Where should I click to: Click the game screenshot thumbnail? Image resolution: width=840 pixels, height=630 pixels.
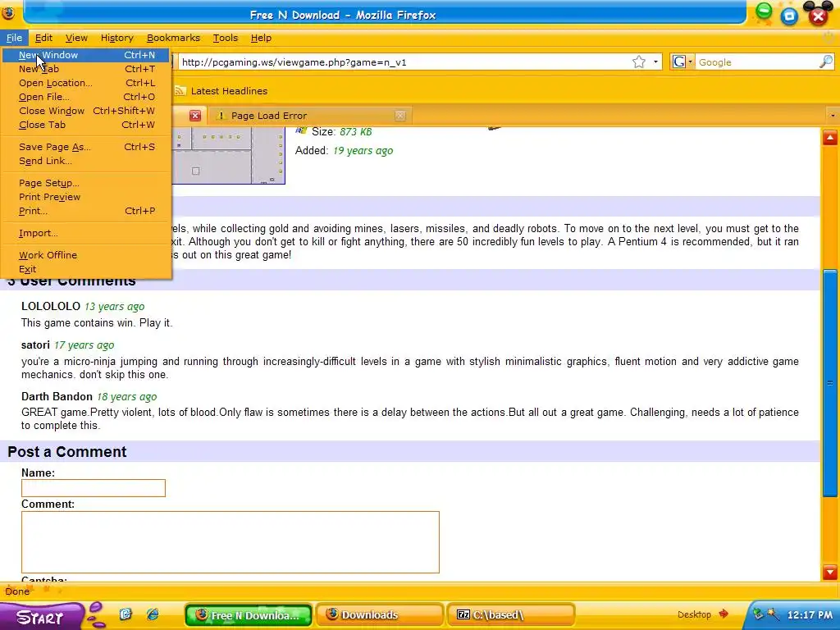coord(228,155)
